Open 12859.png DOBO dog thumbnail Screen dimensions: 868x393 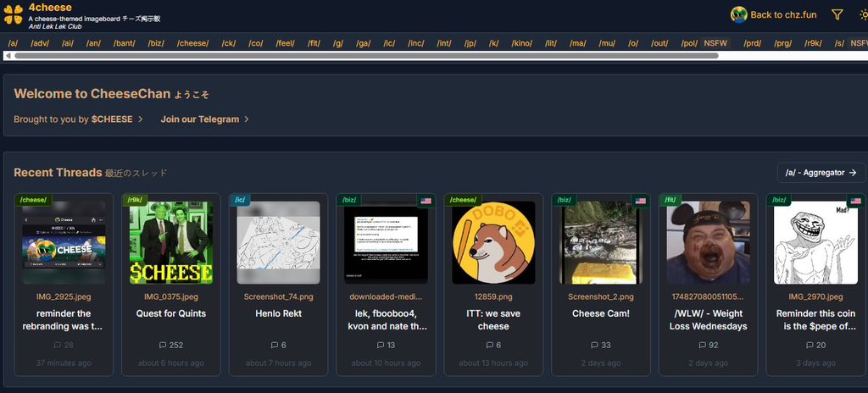(493, 242)
